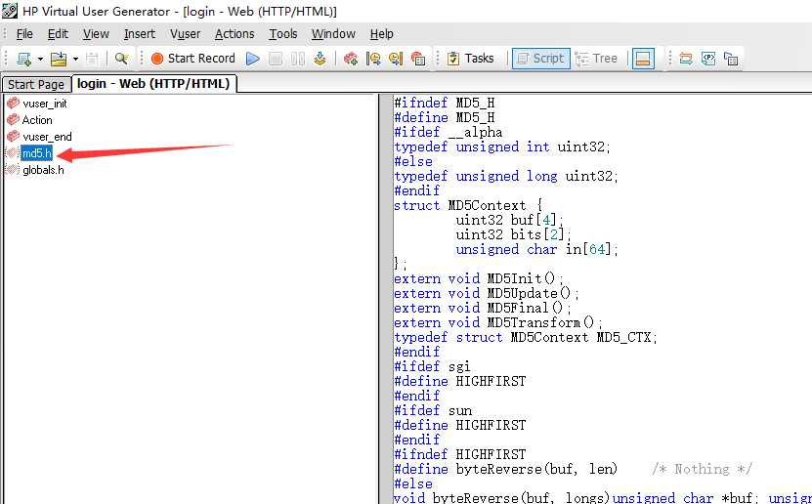Click 'typedef struct MD5Context MD5_CTX;' line
This screenshot has width=812, height=504.
point(526,337)
